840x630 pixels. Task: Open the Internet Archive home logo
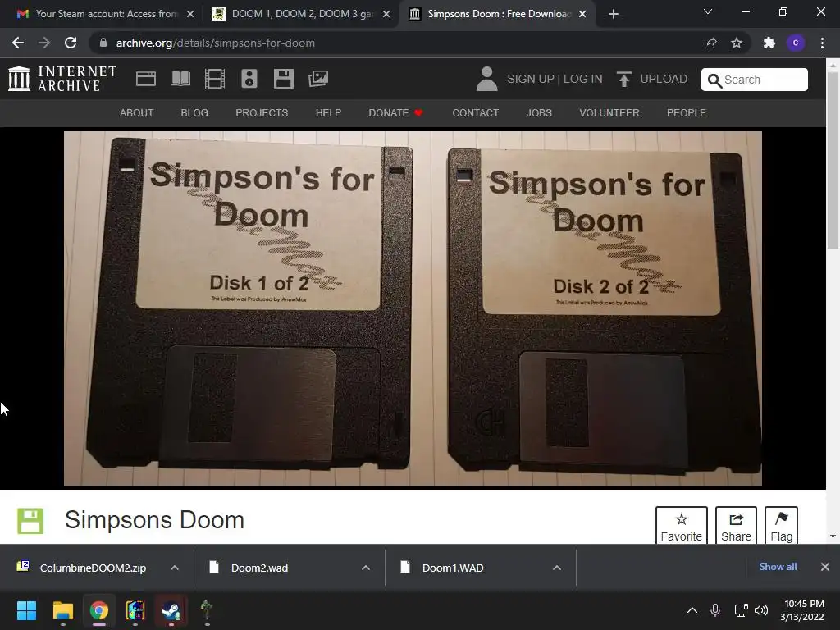(x=62, y=79)
